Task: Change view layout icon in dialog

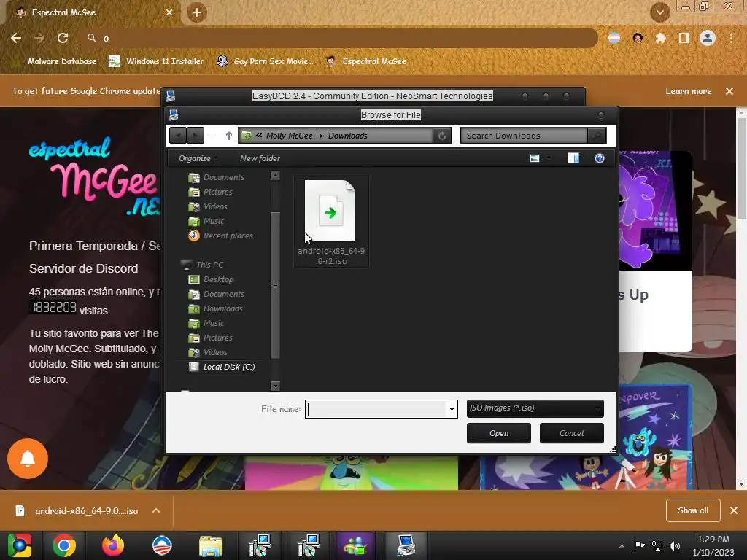Action: [x=535, y=158]
